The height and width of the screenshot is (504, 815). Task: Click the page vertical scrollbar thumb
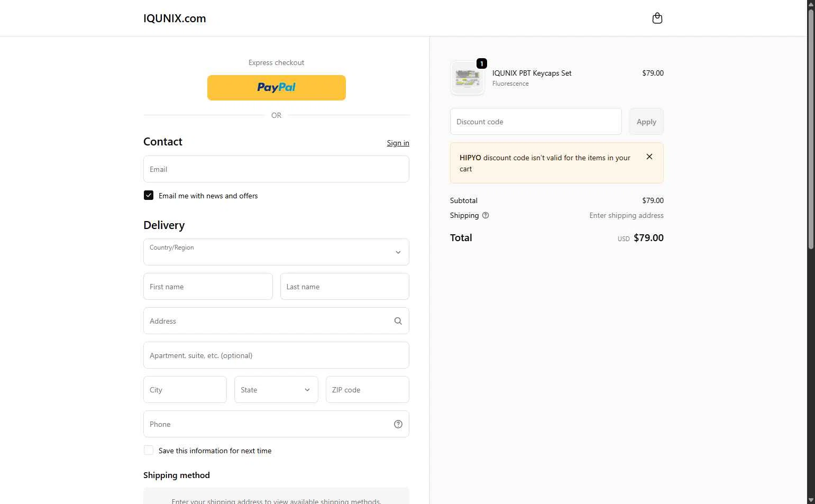pos(811,129)
